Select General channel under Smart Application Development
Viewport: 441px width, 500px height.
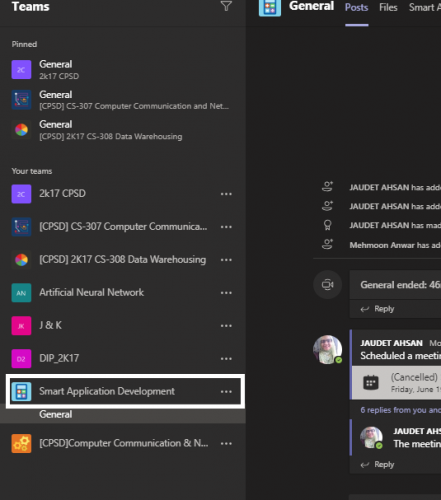[x=123, y=415]
